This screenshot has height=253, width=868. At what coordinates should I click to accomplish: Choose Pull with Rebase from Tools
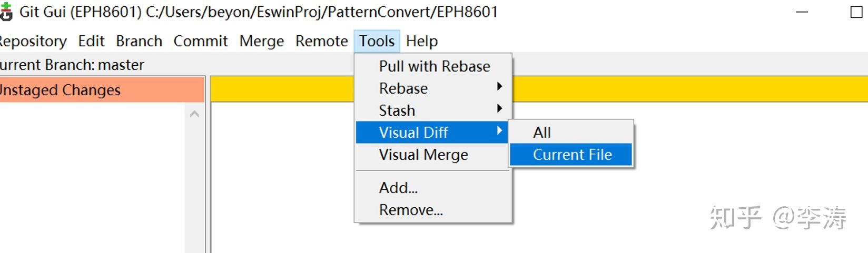(433, 66)
